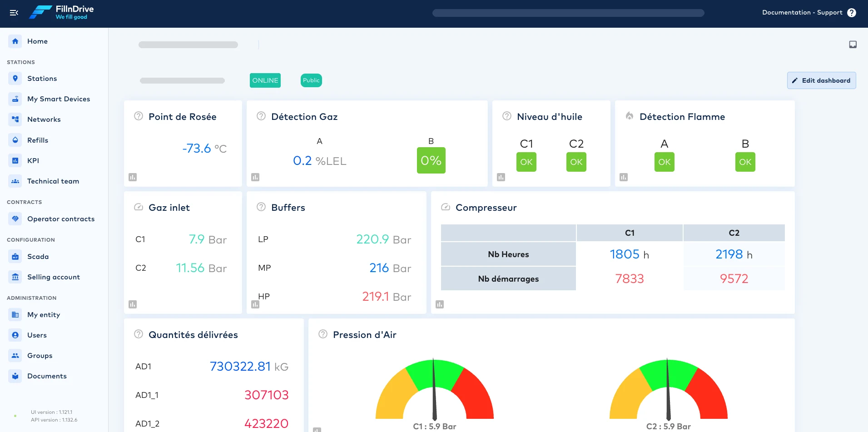Click the 730322.81 kG AD1 value
868x432 pixels.
pos(249,367)
